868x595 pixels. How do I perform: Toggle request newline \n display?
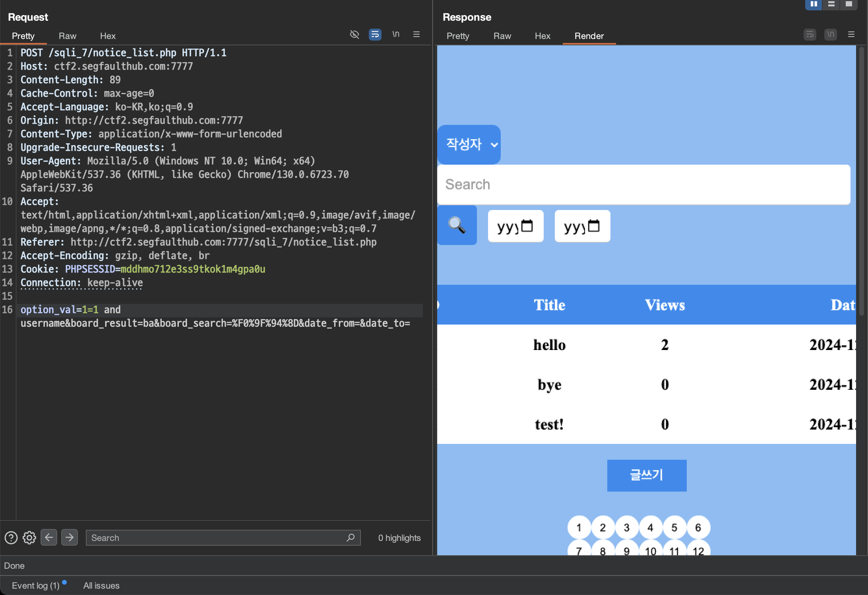396,35
